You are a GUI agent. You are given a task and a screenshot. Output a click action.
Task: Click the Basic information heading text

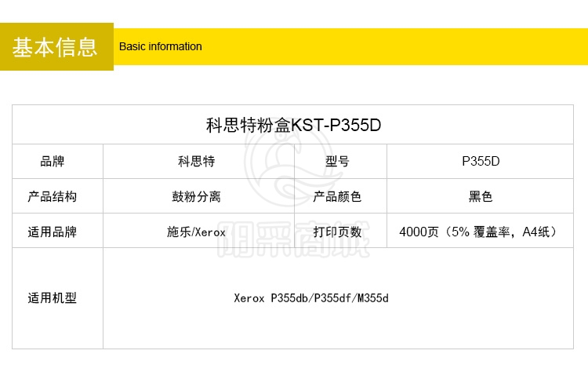tap(161, 46)
